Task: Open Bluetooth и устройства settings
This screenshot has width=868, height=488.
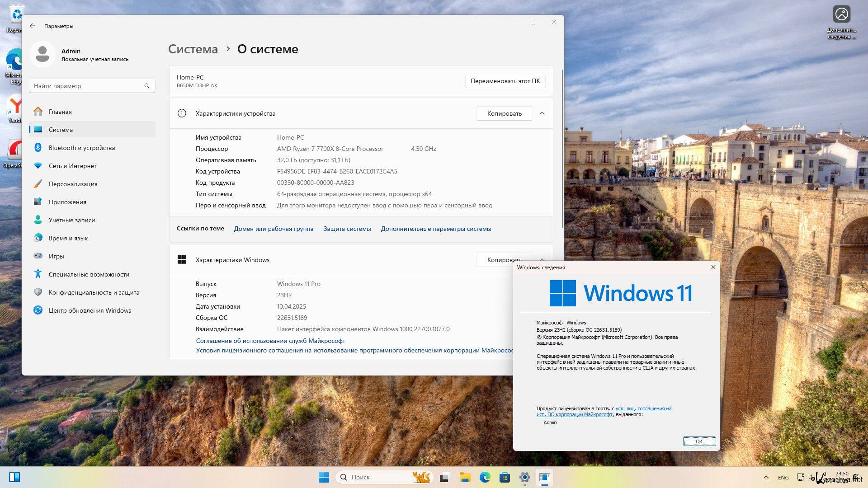Action: [81, 148]
